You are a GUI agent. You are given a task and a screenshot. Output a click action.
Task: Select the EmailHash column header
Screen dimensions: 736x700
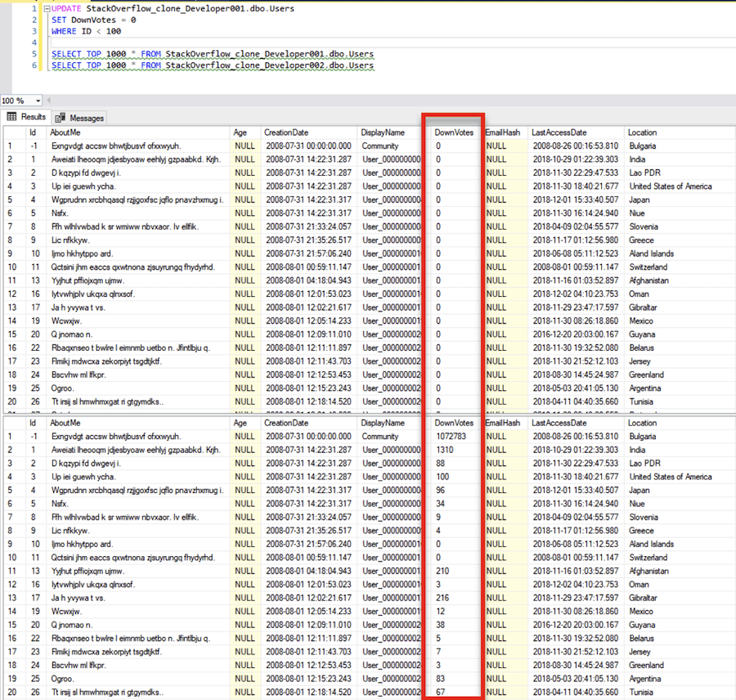coord(503,132)
